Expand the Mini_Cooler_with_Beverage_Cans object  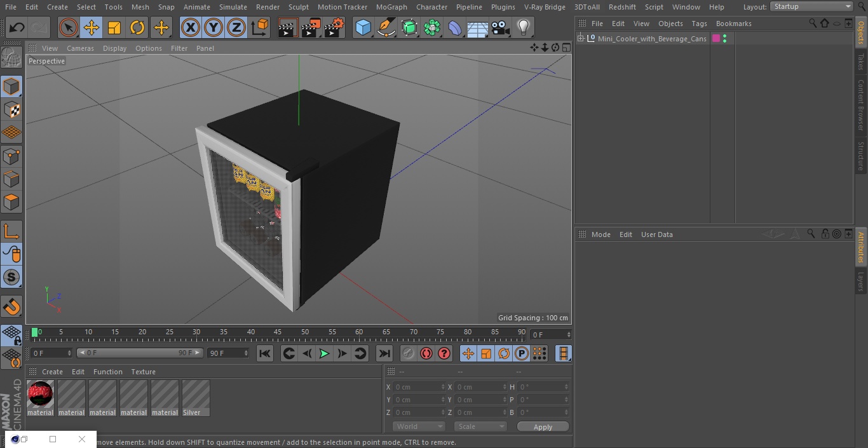click(x=580, y=39)
